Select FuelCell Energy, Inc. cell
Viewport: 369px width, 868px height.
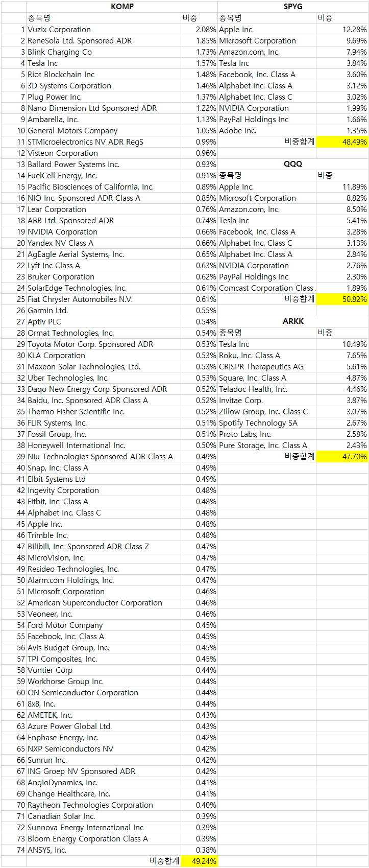104,176
